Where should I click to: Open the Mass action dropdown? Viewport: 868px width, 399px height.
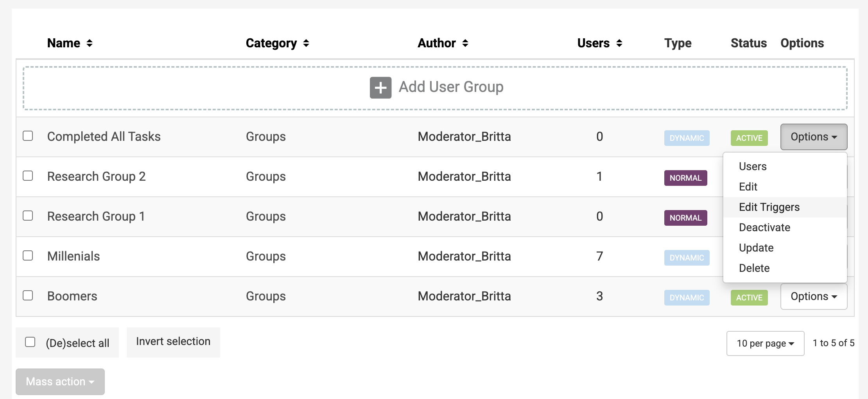click(x=60, y=381)
